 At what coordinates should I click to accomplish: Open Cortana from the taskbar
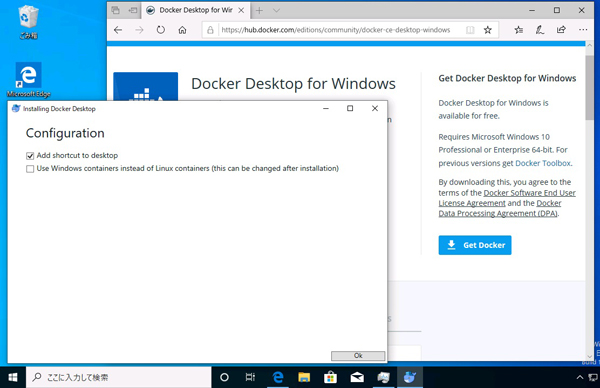224,377
